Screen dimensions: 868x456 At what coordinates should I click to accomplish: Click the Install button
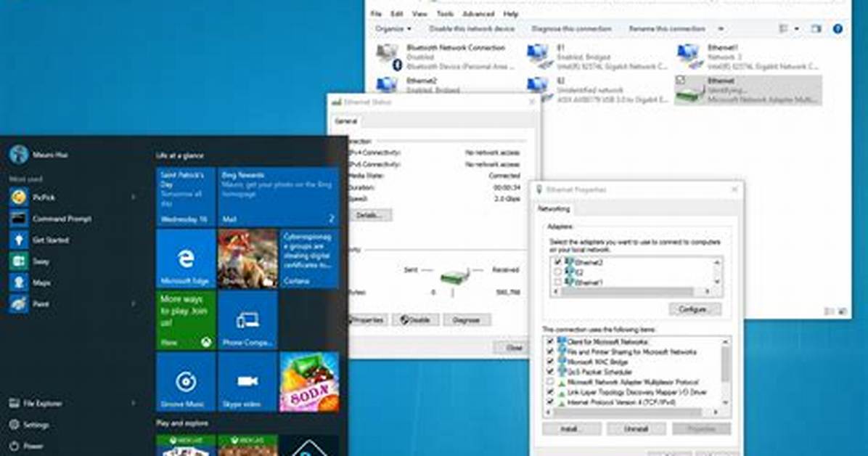pos(571,429)
